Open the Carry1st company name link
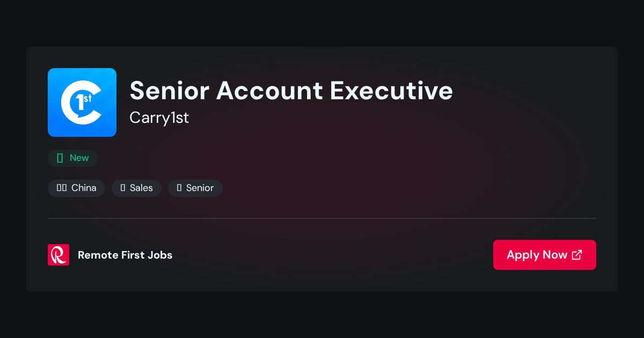 159,117
